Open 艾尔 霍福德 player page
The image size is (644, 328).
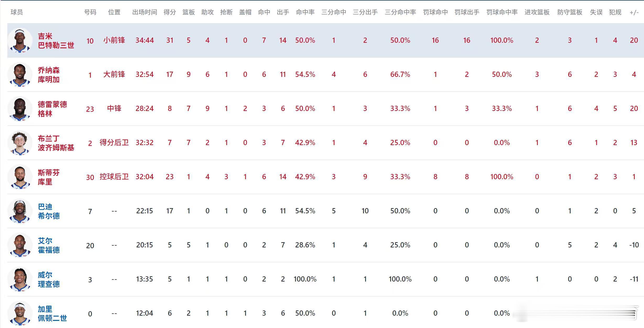point(49,245)
